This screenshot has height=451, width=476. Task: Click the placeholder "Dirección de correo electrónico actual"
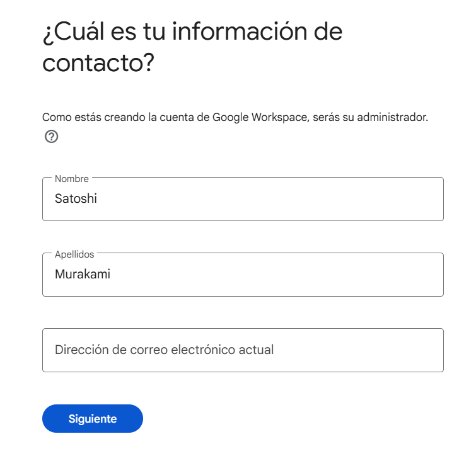click(x=164, y=350)
